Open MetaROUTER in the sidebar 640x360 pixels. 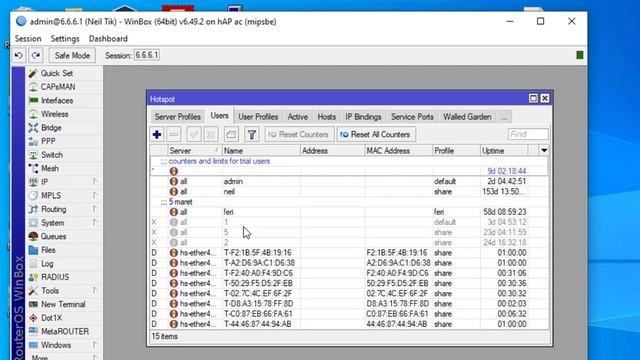coord(64,331)
